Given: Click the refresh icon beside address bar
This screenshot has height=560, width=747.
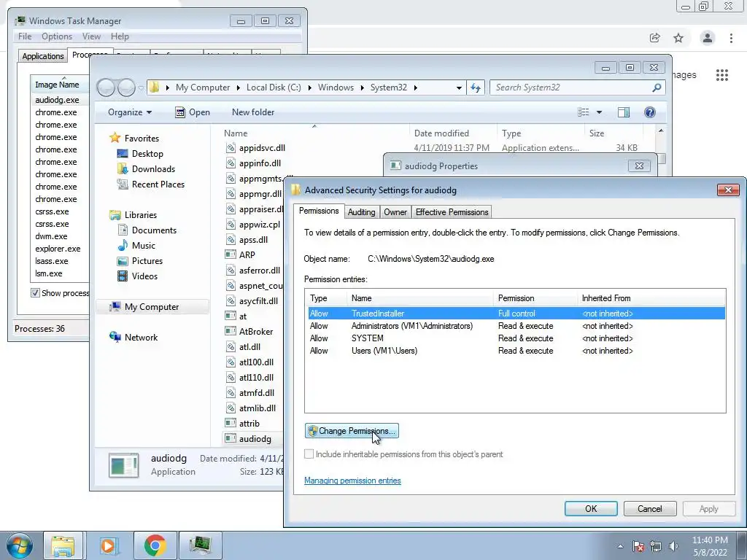Looking at the screenshot, I should (476, 87).
